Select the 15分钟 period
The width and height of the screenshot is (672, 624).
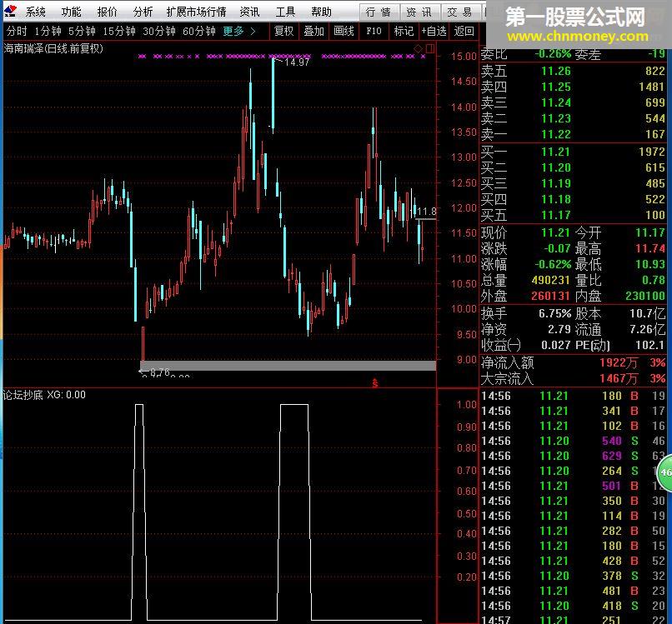119,32
